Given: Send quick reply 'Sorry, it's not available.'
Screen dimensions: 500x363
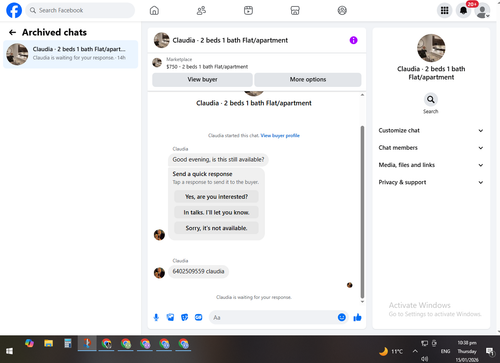Looking at the screenshot, I should pyautogui.click(x=216, y=228).
